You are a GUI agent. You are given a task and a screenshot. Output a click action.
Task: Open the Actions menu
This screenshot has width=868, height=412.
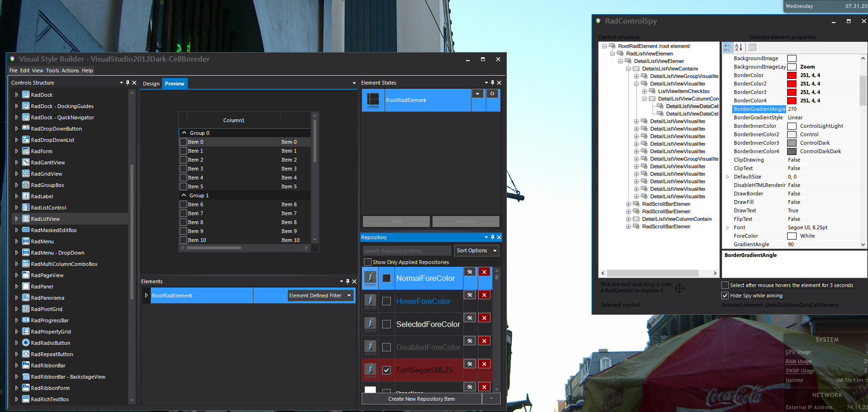pyautogui.click(x=70, y=70)
